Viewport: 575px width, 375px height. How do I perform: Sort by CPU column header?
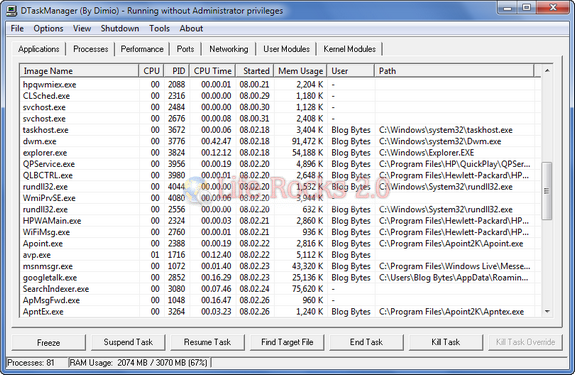(151, 71)
